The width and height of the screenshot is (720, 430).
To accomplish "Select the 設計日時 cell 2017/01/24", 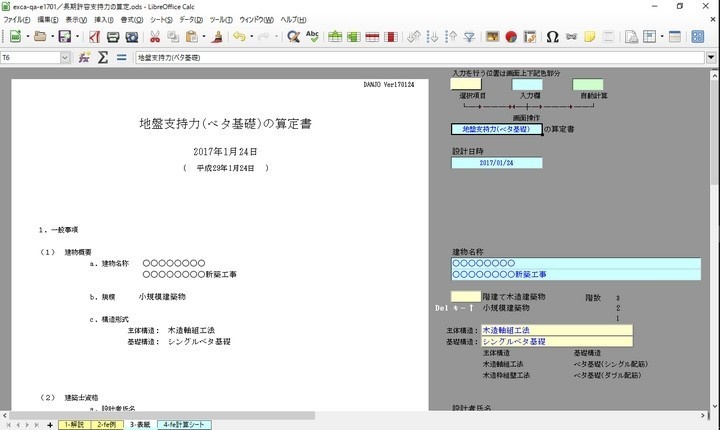I will (x=496, y=163).
